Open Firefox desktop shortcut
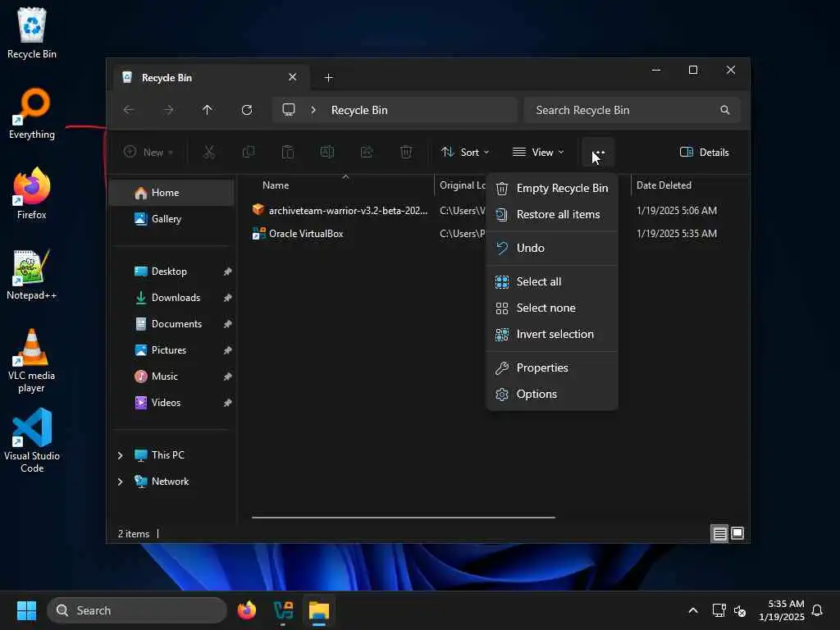 (x=32, y=194)
